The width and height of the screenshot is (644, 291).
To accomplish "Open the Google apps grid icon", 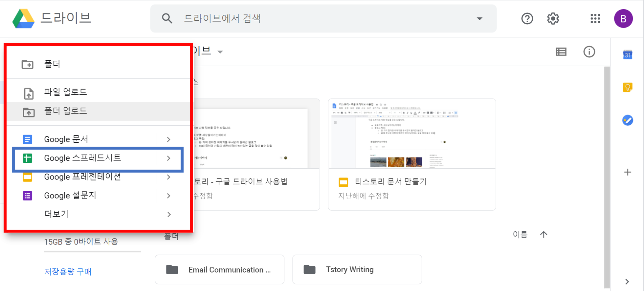I will tap(595, 18).
